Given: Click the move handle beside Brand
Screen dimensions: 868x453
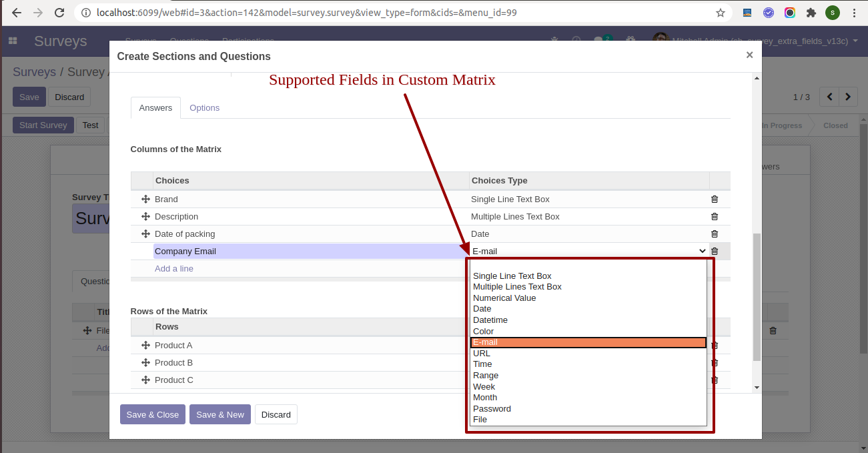Looking at the screenshot, I should pyautogui.click(x=145, y=199).
